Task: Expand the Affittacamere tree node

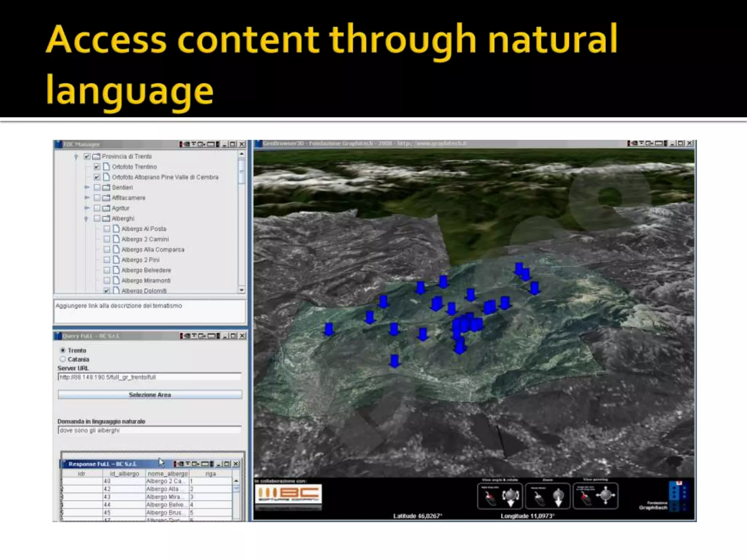Action: point(87,198)
